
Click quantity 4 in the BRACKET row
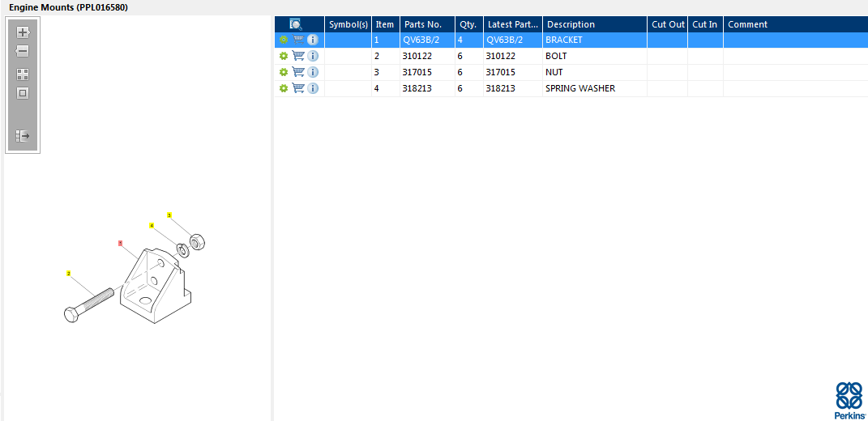pyautogui.click(x=469, y=40)
